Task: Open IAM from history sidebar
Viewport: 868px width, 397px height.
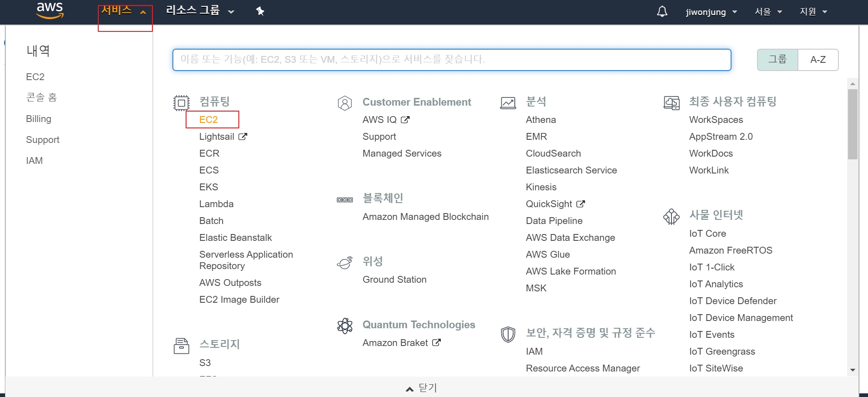Action: 34,161
